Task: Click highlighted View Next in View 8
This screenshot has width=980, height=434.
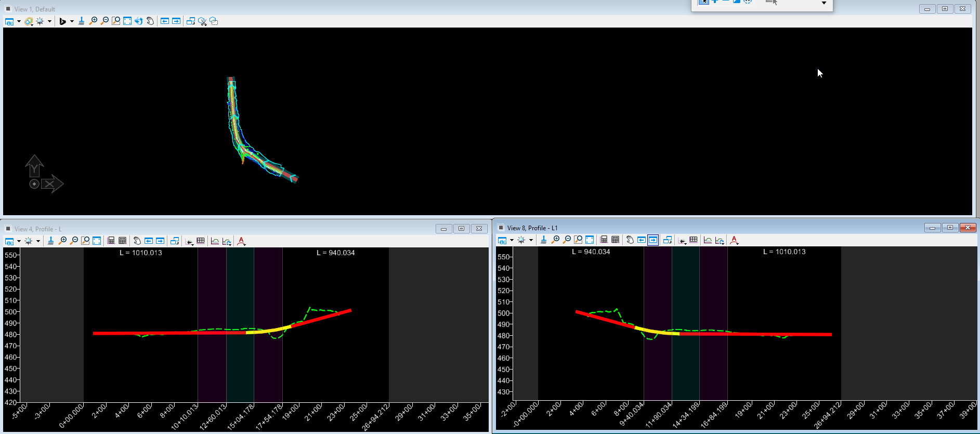Action: (x=653, y=240)
